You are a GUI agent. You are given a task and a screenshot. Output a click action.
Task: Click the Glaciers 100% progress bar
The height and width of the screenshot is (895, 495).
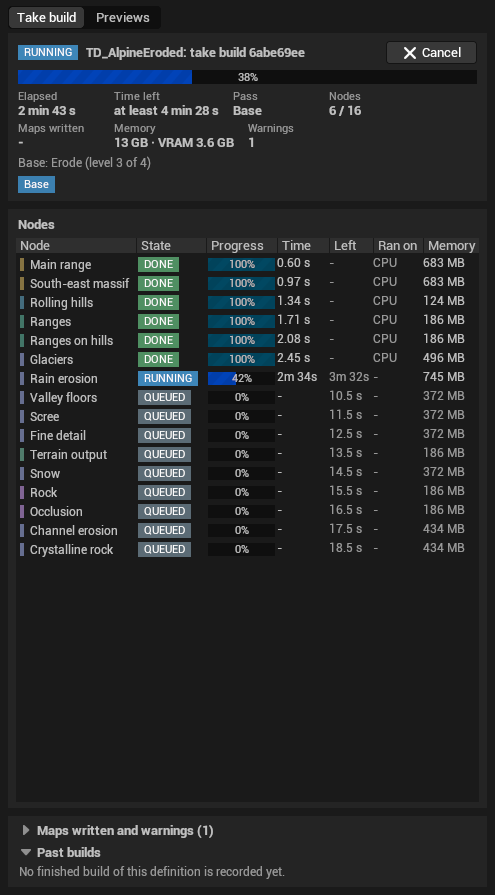pos(242,359)
